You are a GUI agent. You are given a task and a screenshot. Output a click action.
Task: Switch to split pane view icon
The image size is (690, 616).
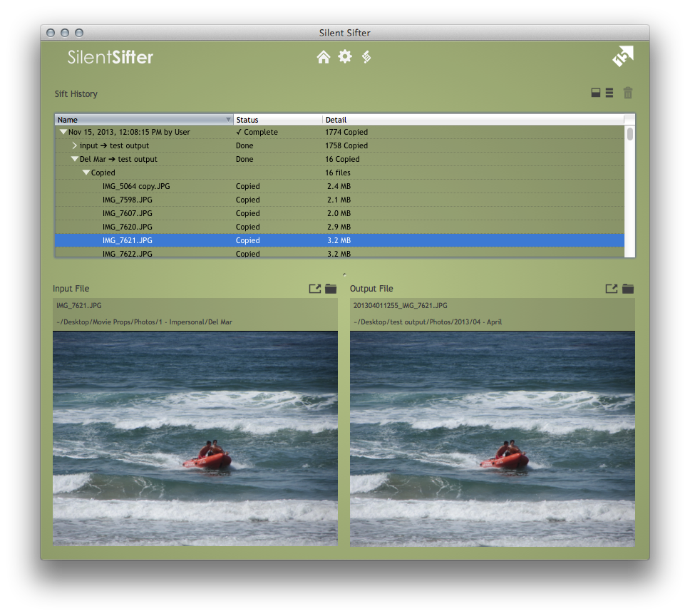(596, 93)
